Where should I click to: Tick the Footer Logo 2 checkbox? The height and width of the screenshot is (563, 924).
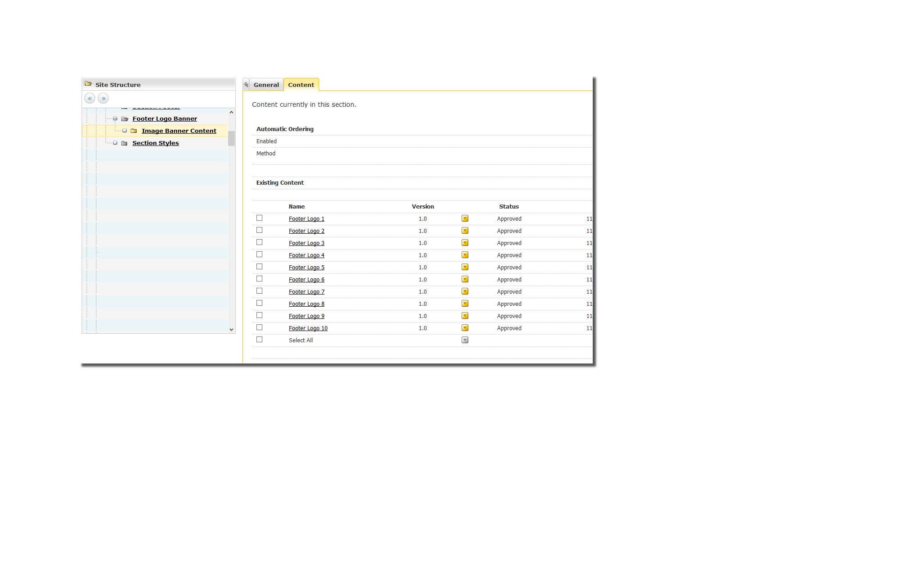tap(259, 230)
